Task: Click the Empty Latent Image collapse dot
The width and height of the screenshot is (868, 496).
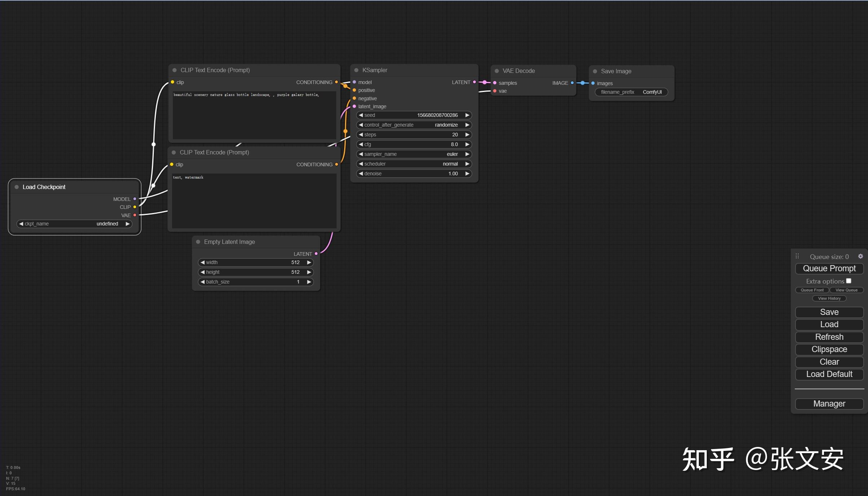Action: pyautogui.click(x=198, y=242)
